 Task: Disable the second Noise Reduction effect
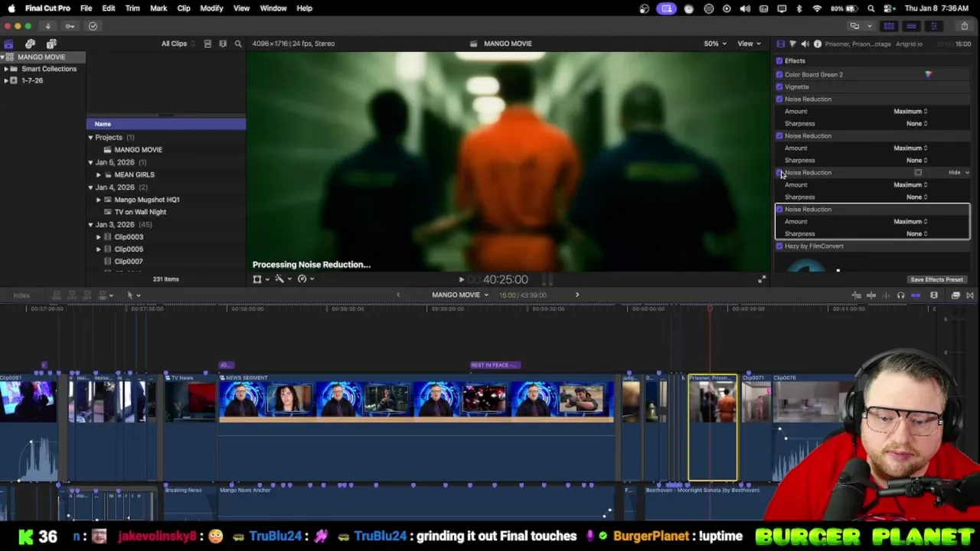[779, 135]
